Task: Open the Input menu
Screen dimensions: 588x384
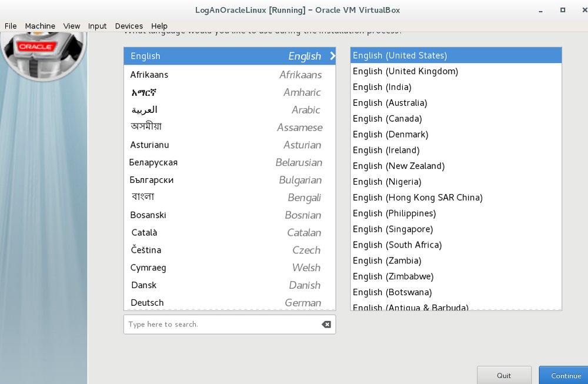Action: 97,26
